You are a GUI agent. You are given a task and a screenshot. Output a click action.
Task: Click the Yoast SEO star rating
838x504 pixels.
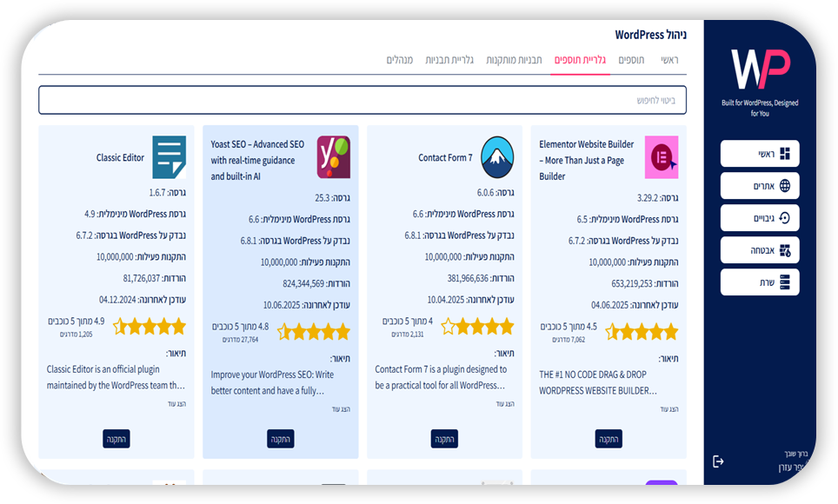314,332
